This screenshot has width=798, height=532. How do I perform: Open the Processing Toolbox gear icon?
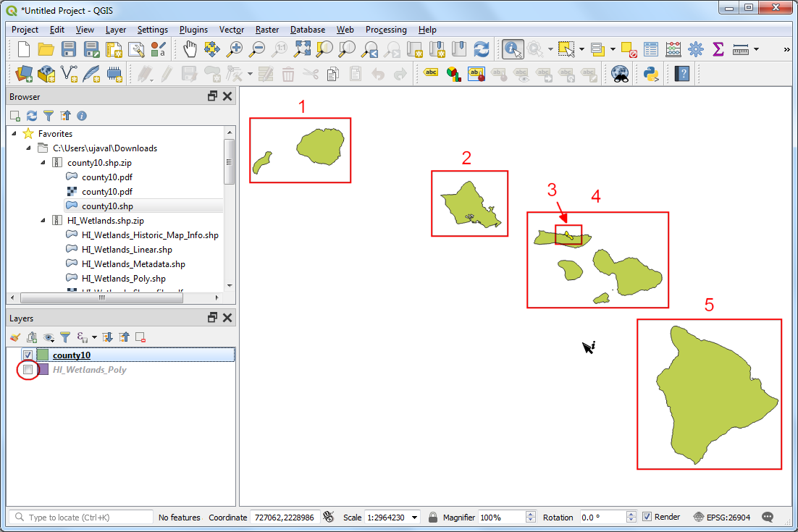coord(696,49)
